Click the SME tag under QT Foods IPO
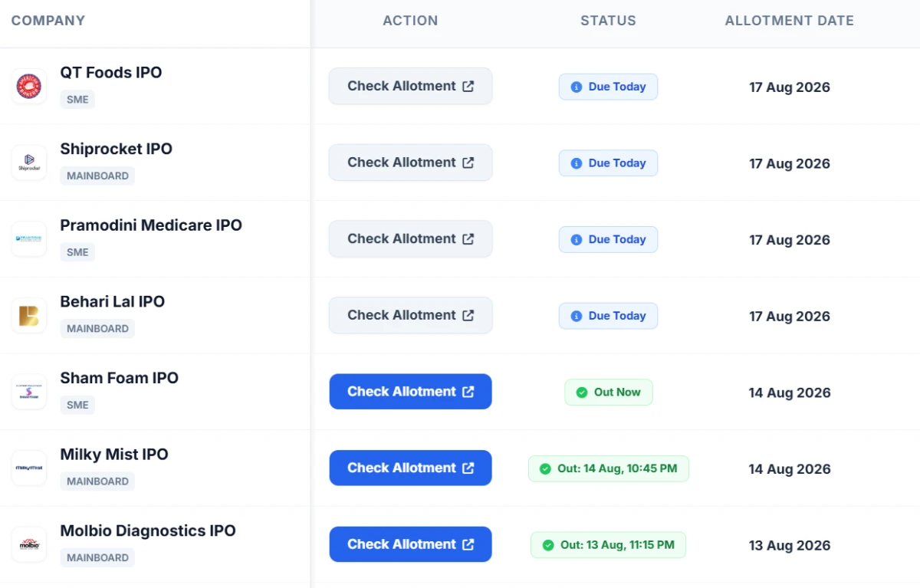Image resolution: width=920 pixels, height=588 pixels. (x=77, y=99)
